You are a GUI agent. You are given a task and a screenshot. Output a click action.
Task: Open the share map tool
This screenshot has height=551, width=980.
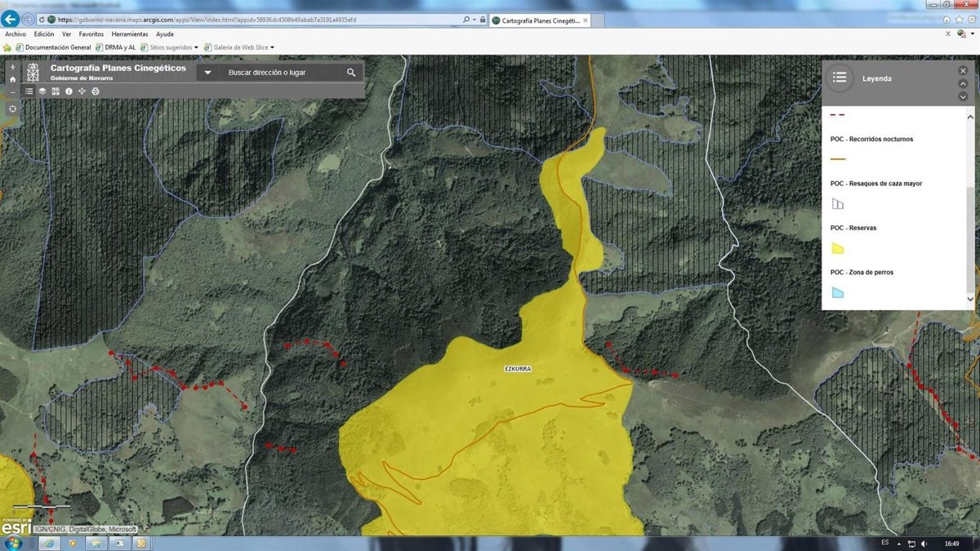82,91
